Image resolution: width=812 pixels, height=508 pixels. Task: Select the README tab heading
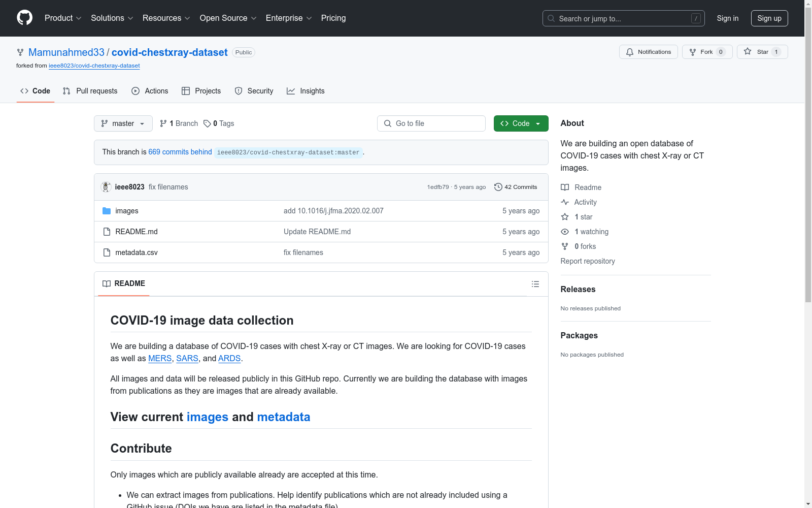point(124,283)
